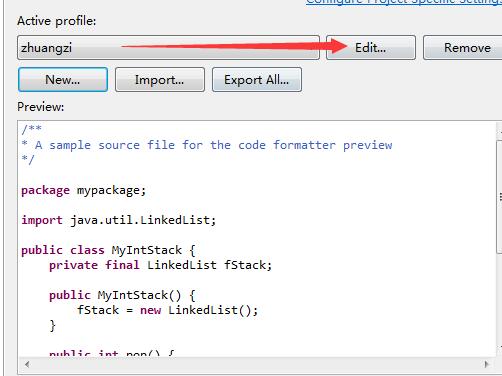Click the Import... button

160,80
